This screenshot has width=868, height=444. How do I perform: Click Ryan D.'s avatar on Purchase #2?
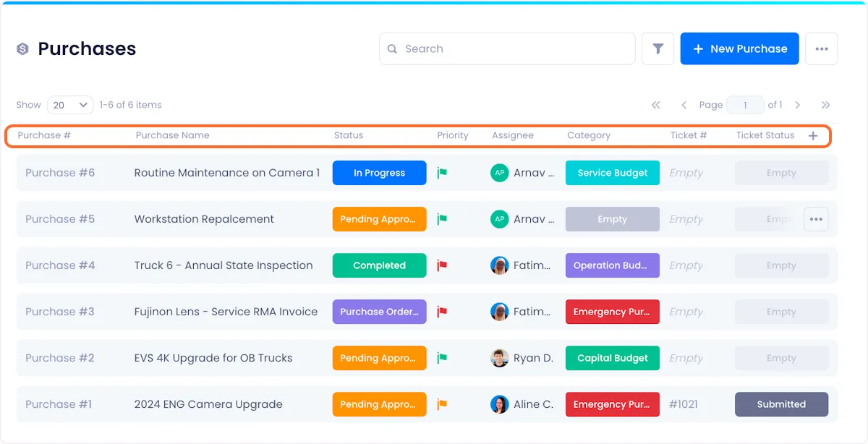point(500,358)
